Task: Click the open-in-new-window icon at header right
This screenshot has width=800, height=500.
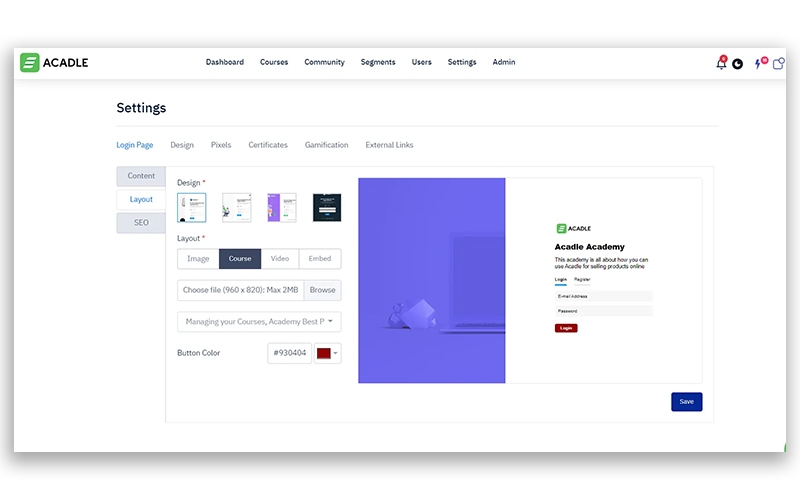Action: (779, 63)
